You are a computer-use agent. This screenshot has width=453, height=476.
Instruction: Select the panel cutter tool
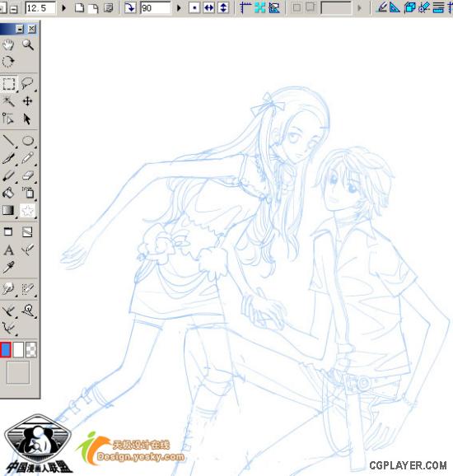click(27, 232)
